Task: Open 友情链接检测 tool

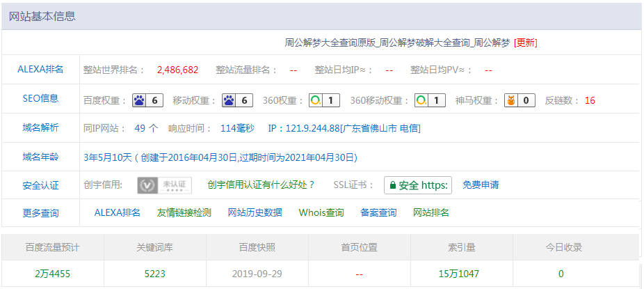Action: click(184, 212)
